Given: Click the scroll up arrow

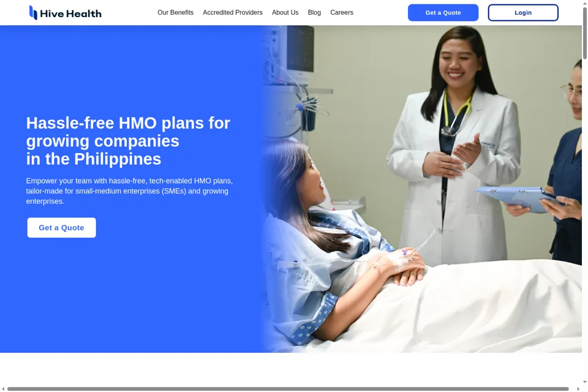Looking at the screenshot, I should (584, 3).
